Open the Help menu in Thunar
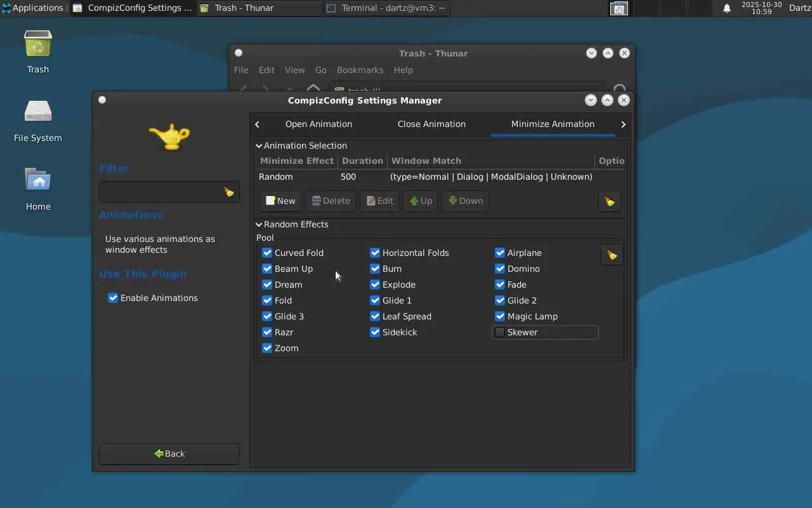 [403, 70]
